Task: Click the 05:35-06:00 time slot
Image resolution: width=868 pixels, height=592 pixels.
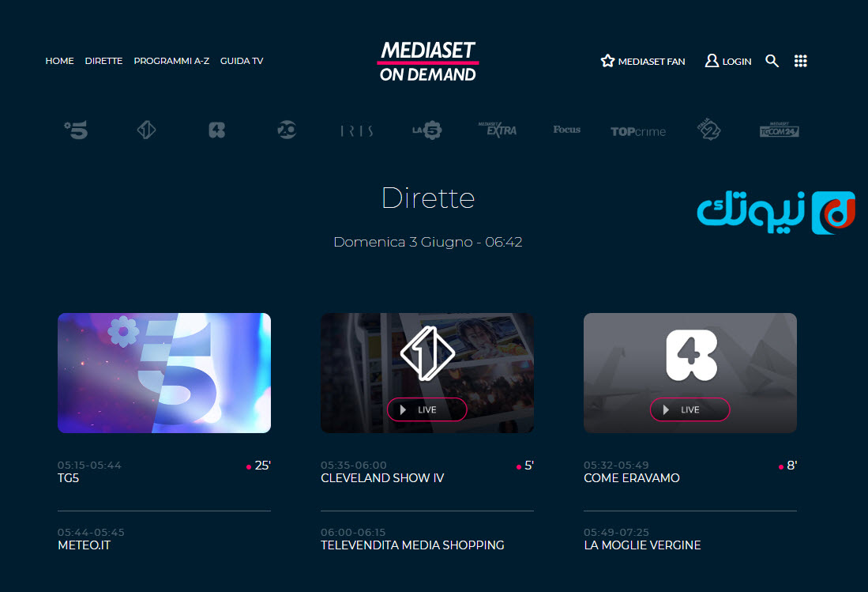Action: tap(354, 466)
